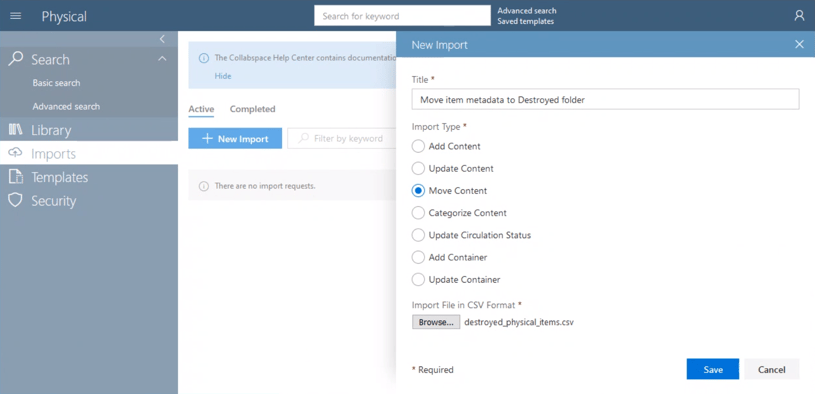The width and height of the screenshot is (815, 394).
Task: Open Advanced search in sidebar
Action: 66,106
